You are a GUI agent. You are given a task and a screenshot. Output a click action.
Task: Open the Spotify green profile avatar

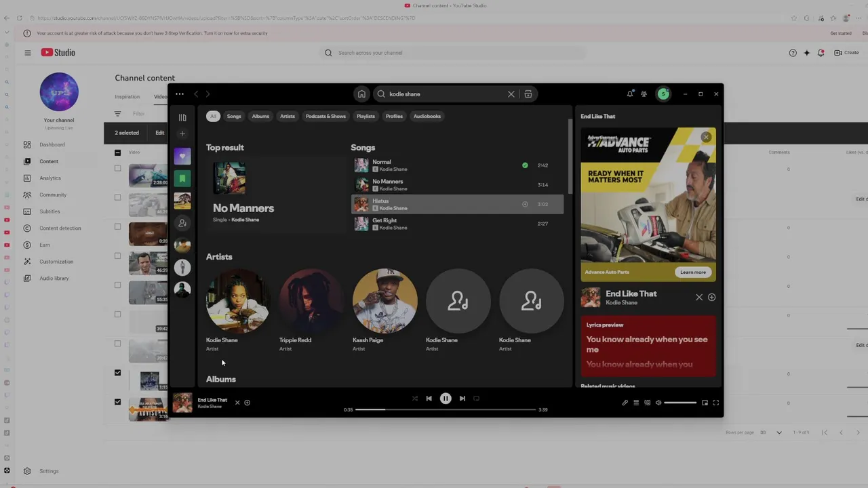(x=663, y=94)
